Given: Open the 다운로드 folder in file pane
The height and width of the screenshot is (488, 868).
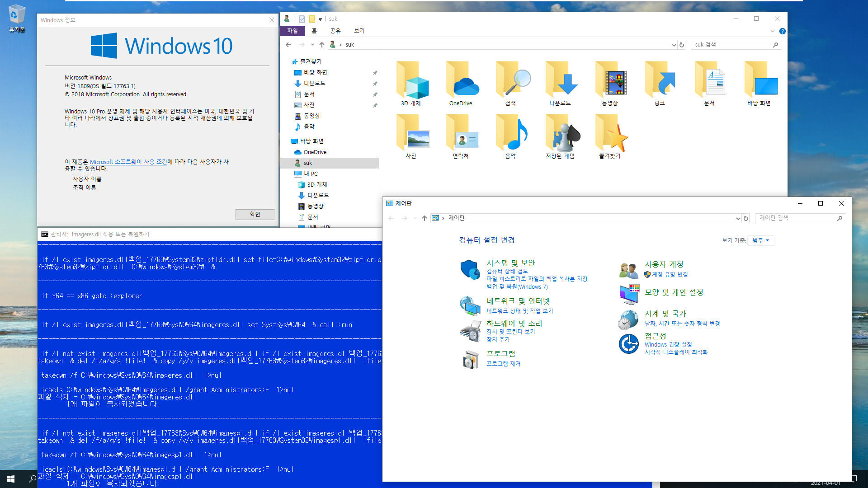Looking at the screenshot, I should [560, 84].
